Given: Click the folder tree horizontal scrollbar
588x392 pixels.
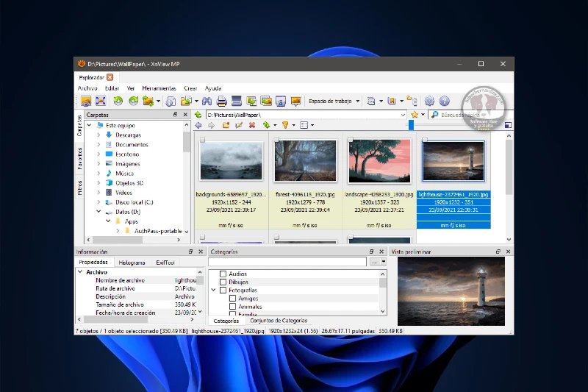Looking at the screenshot, I should [x=117, y=240].
